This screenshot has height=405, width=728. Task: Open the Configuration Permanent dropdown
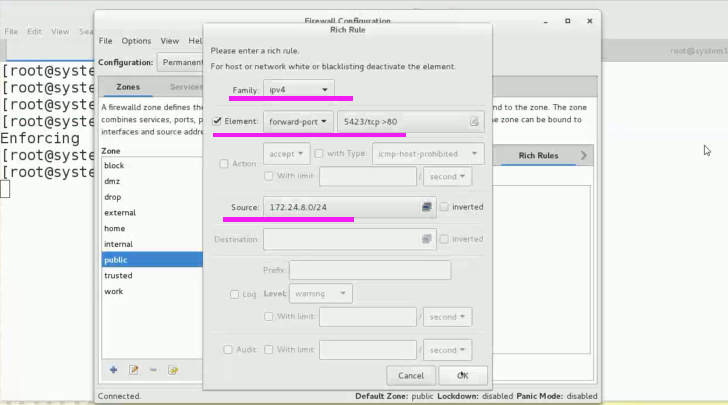[x=180, y=62]
